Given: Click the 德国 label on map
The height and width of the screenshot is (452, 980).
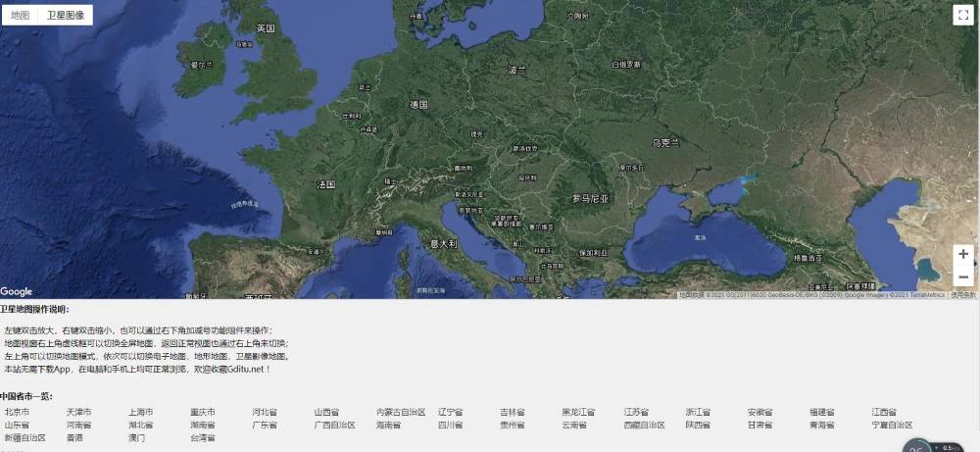Looking at the screenshot, I should 418,104.
